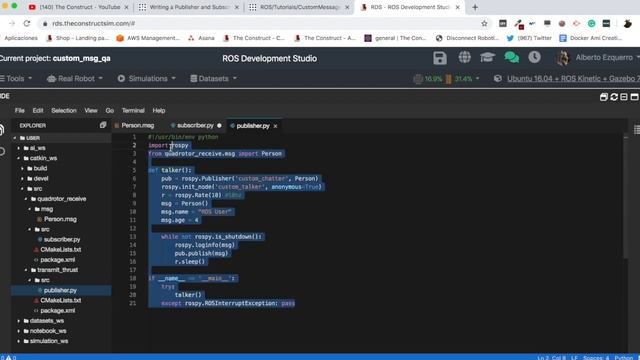Open the right side panel toggle icon

coord(636,130)
